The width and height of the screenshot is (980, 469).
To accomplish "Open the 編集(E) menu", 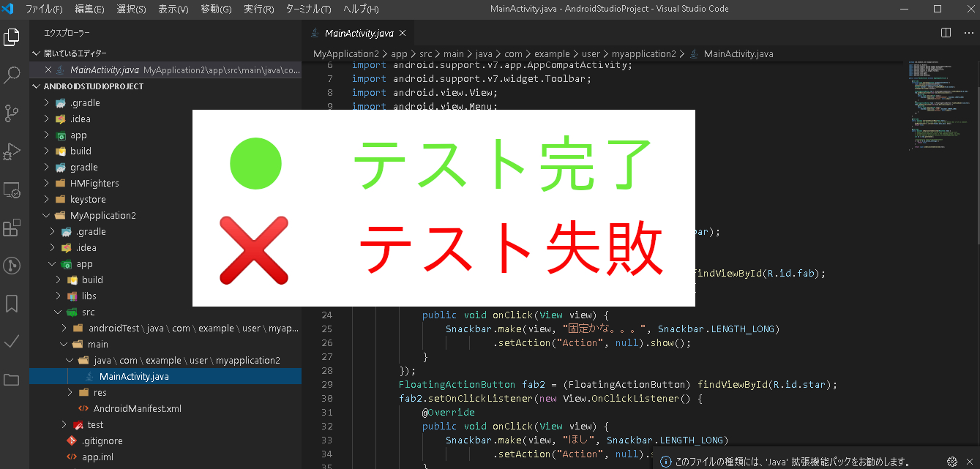I will click(x=89, y=10).
